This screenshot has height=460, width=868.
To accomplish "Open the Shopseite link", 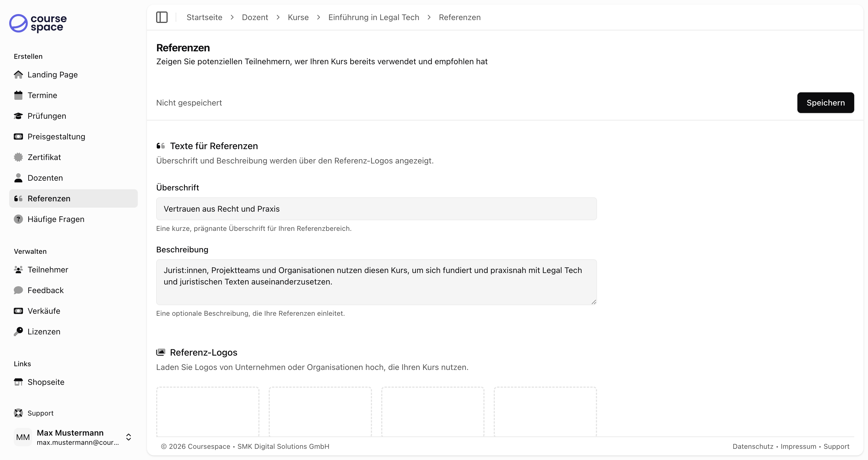I will (x=46, y=382).
